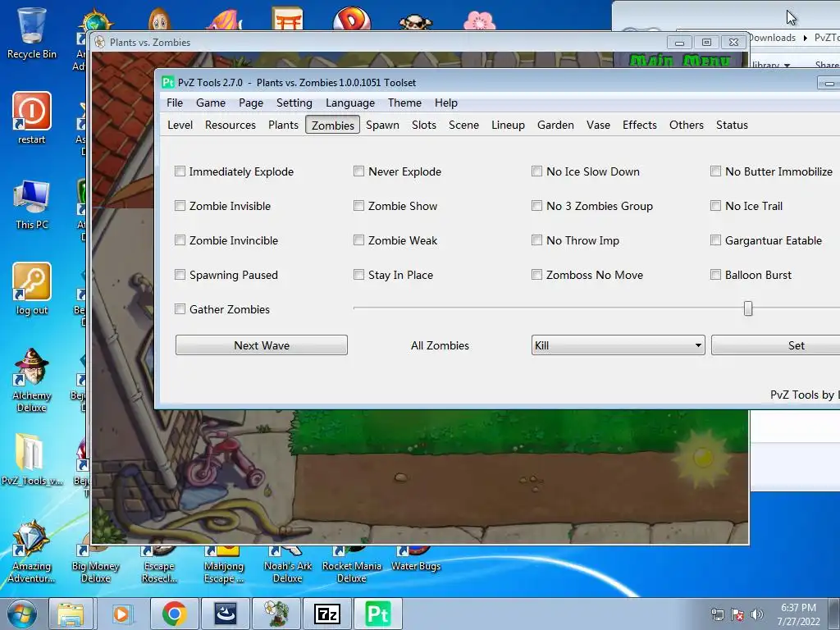The height and width of the screenshot is (630, 840).
Task: Open the Windows Start button
Action: coord(22,614)
